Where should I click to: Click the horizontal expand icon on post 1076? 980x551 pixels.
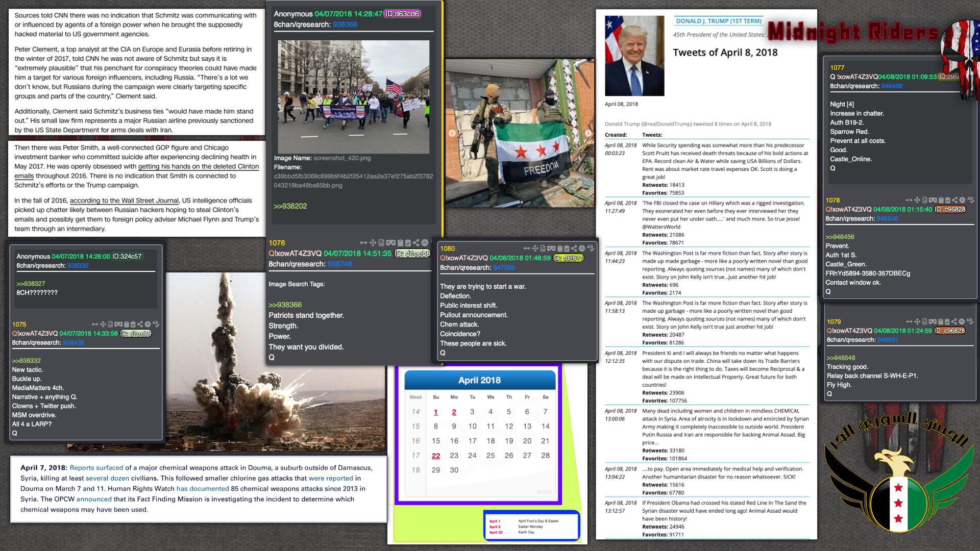(x=363, y=243)
